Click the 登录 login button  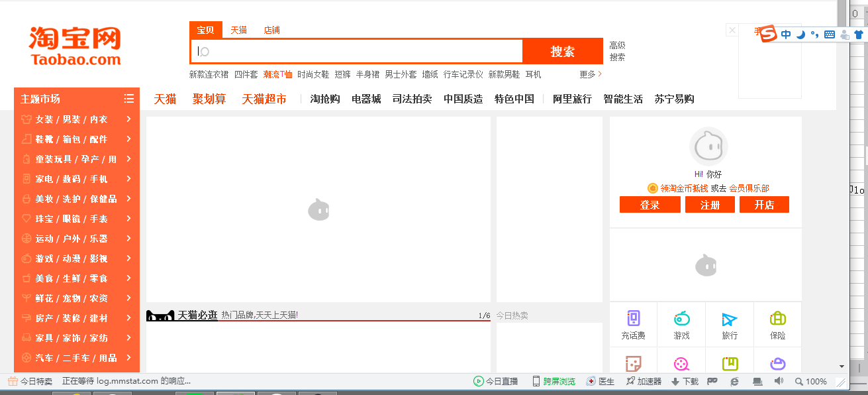[650, 205]
